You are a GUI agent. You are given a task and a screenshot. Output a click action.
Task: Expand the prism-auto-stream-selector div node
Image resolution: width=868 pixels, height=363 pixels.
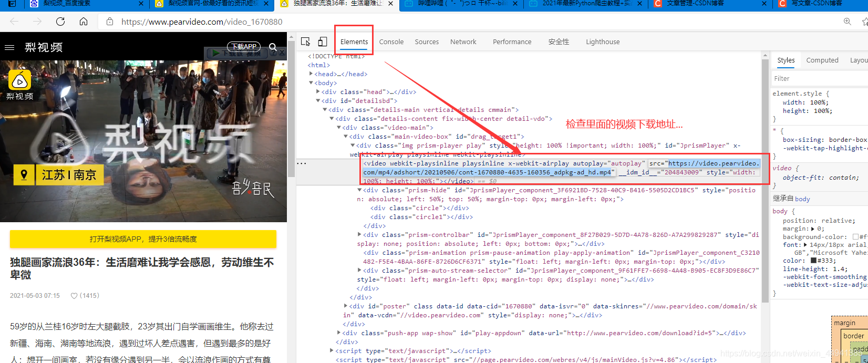(x=359, y=271)
